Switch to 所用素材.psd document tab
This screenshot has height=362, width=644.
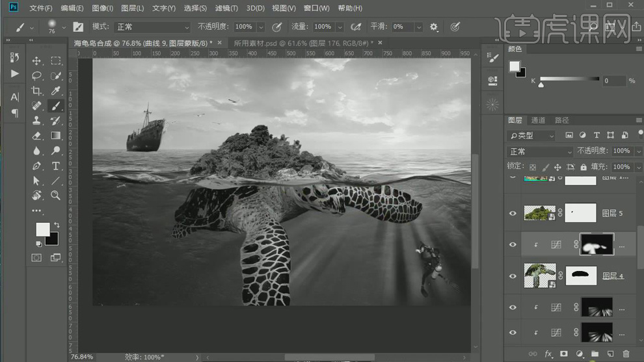[x=301, y=43]
